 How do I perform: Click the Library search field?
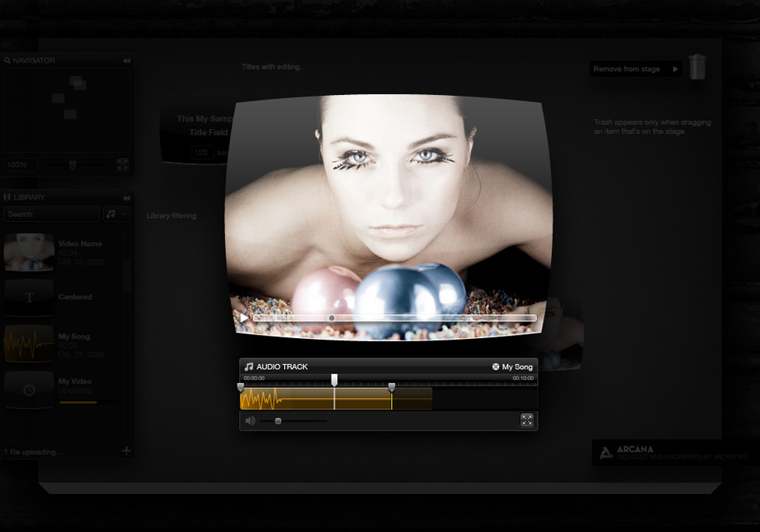point(52,215)
